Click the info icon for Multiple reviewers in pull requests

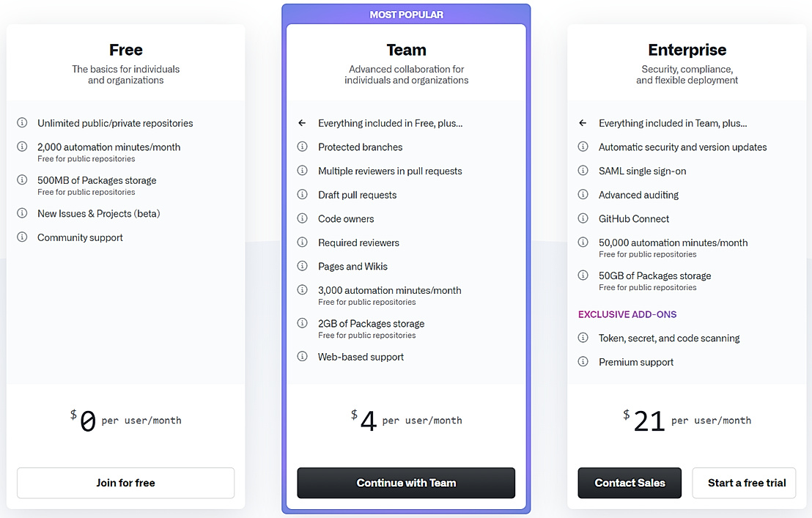pos(302,171)
